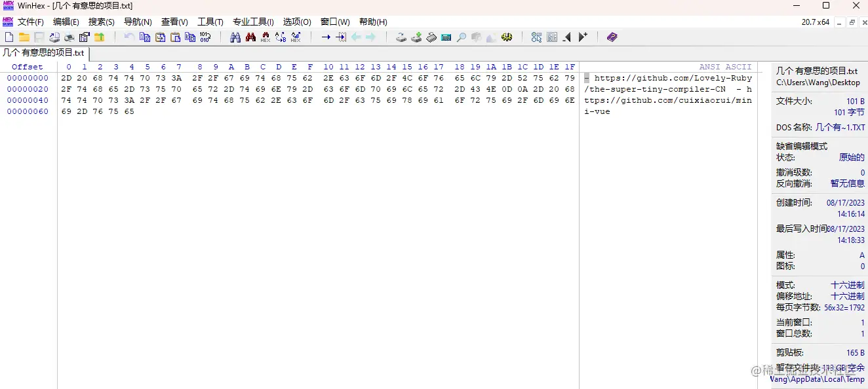Click the Undo curved arrow icon
Viewport: 868px width, 389px height.
(x=129, y=37)
